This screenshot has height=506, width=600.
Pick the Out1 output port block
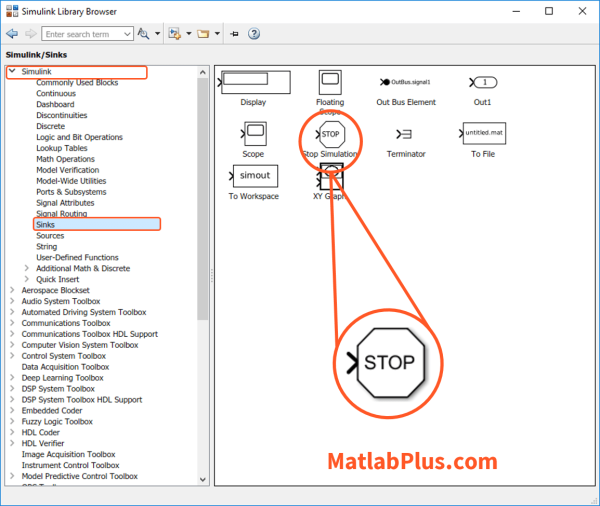point(483,82)
